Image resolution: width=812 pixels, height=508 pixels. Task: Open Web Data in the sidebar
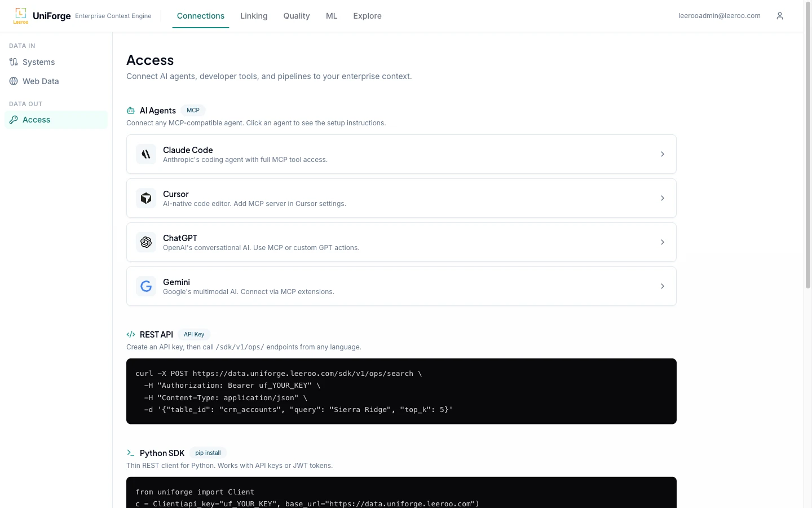[41, 81]
